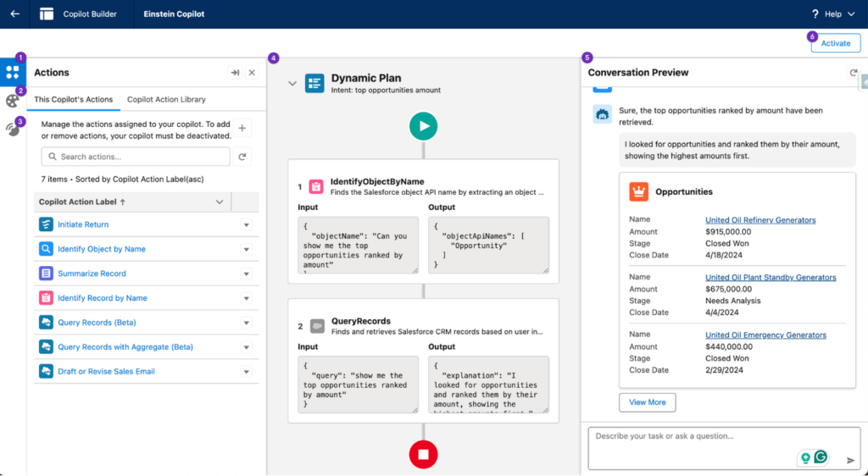The height and width of the screenshot is (476, 868).
Task: Open Identify Object by Name link
Action: click(x=102, y=249)
